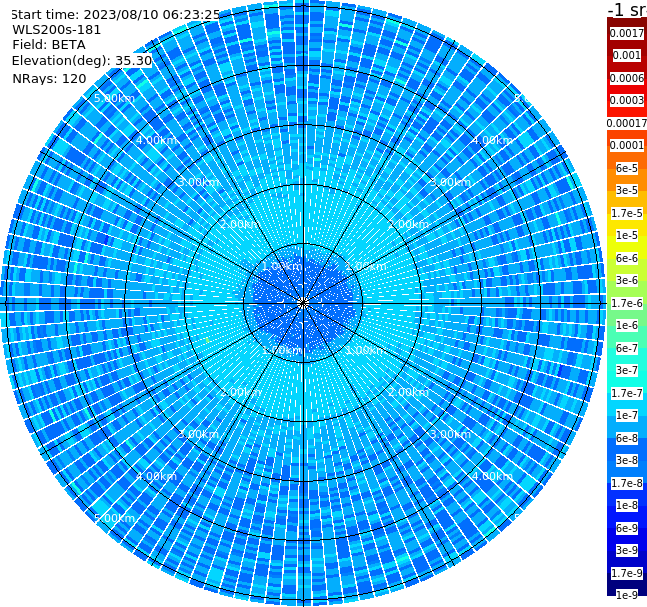Select the upper-left 4.00km range label
This screenshot has height=607, width=647.
click(x=156, y=140)
